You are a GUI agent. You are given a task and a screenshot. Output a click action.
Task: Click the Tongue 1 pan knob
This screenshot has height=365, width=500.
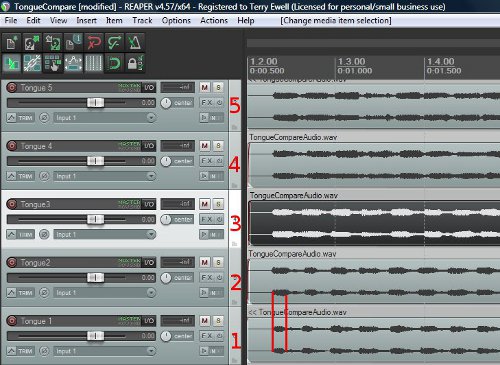pos(166,336)
